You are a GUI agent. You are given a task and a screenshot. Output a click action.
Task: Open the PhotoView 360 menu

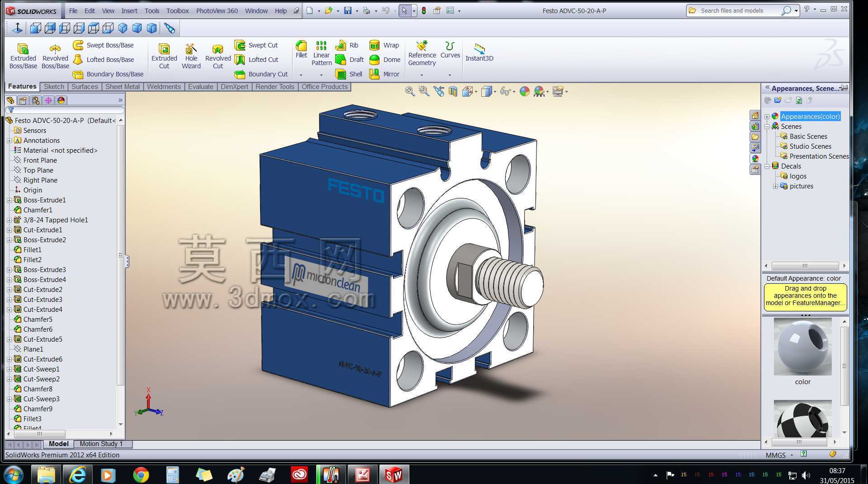point(217,11)
